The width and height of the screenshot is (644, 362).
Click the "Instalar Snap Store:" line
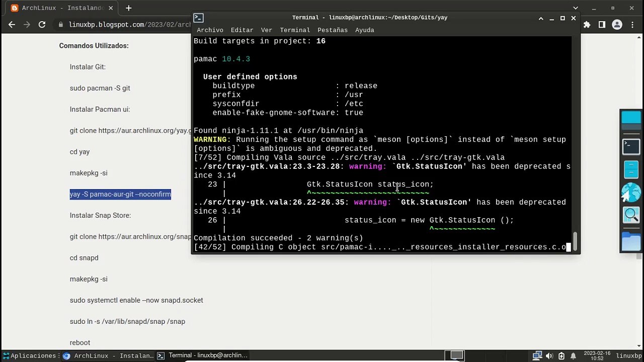[x=100, y=215]
